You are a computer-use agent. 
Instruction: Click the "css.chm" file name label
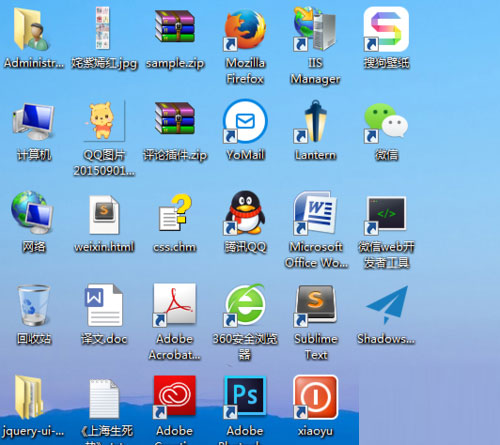[x=175, y=247]
